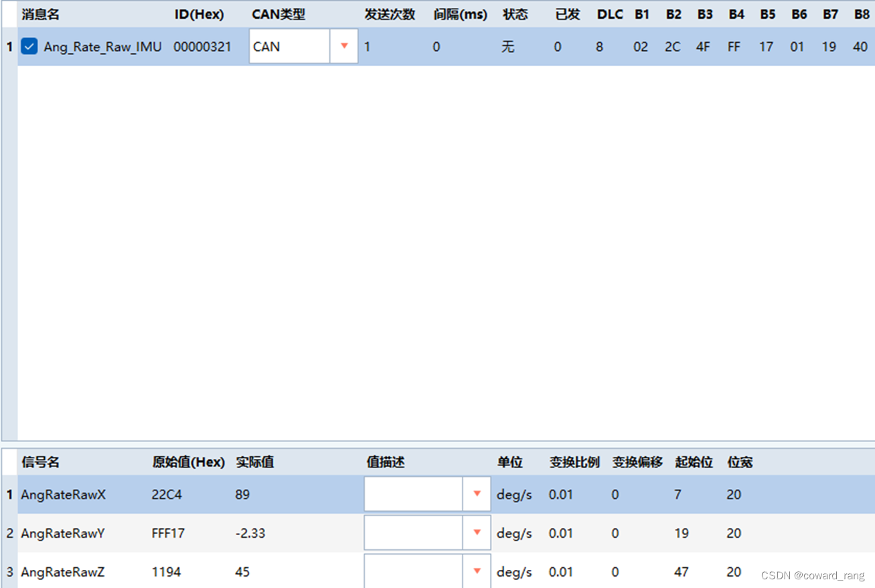
Task: Click actual value -2.33 of AngRateRawY
Action: click(250, 533)
